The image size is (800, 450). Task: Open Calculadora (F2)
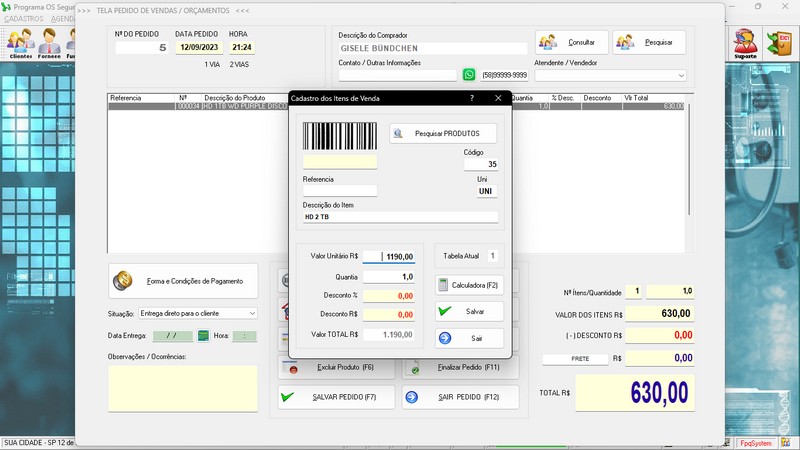tap(470, 285)
